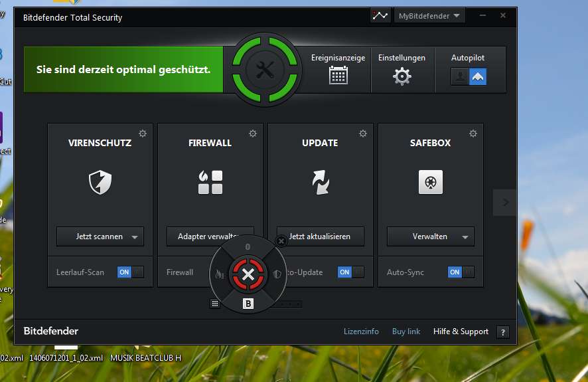This screenshot has width=588, height=382.
Task: Switch Autopilot off via user mode icon
Action: pos(460,77)
